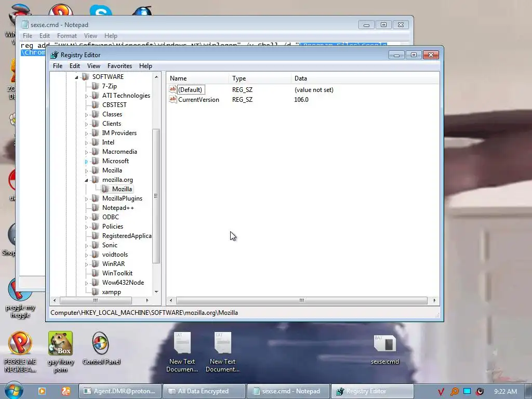Image resolution: width=532 pixels, height=399 pixels.
Task: Click the Data column header
Action: pos(365,78)
